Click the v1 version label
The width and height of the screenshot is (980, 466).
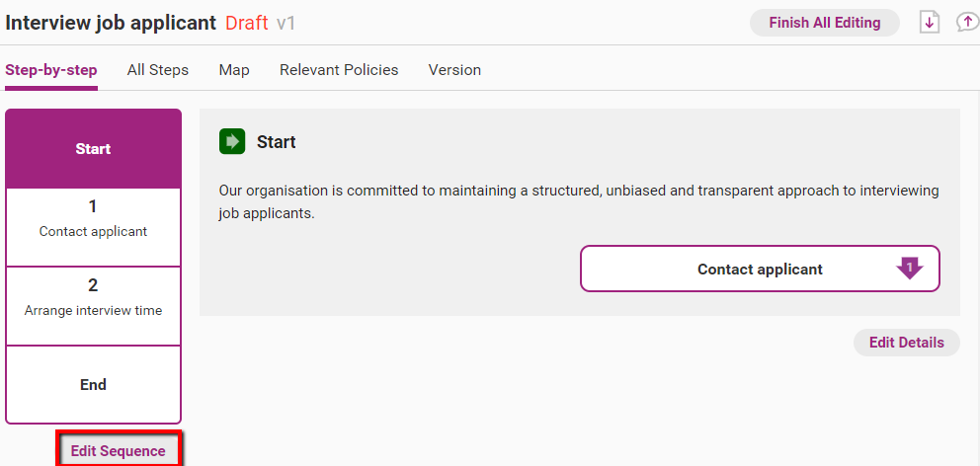point(286,24)
